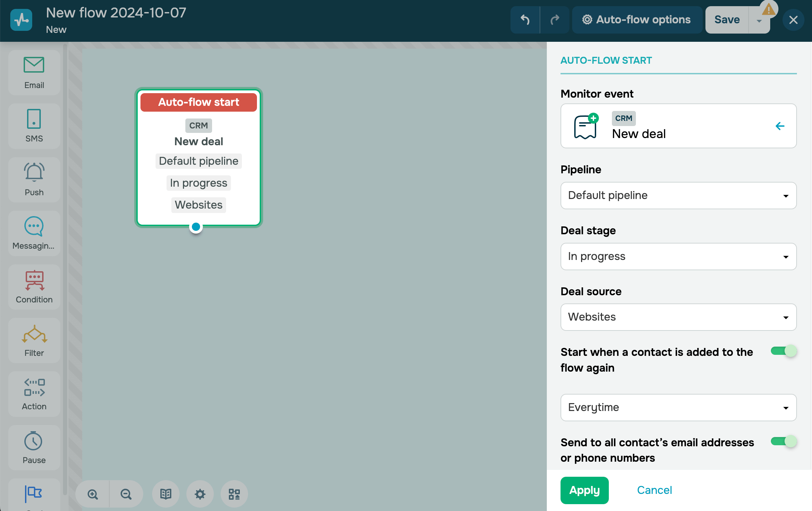Redo the last change
Viewport: 812px width, 511px height.
pyautogui.click(x=555, y=20)
